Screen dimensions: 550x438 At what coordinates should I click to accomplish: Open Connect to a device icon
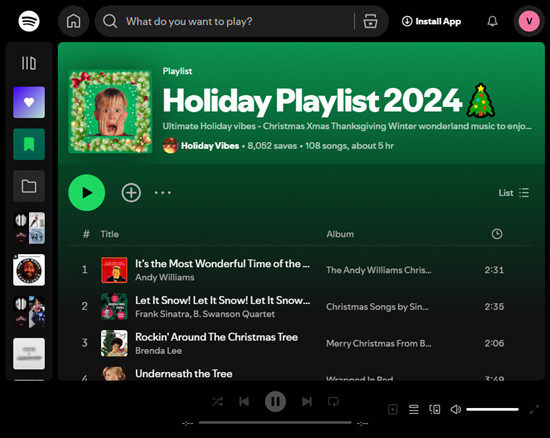435,409
